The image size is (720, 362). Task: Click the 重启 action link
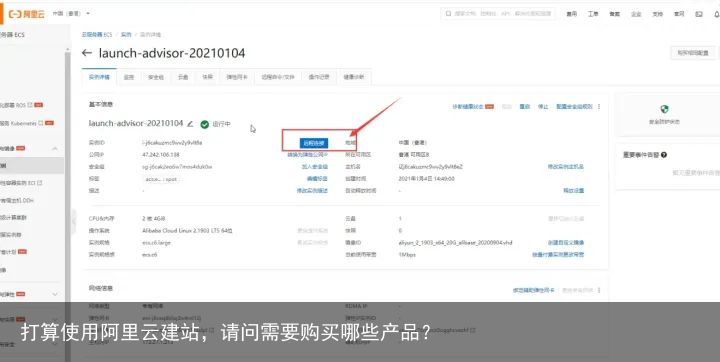[525, 107]
